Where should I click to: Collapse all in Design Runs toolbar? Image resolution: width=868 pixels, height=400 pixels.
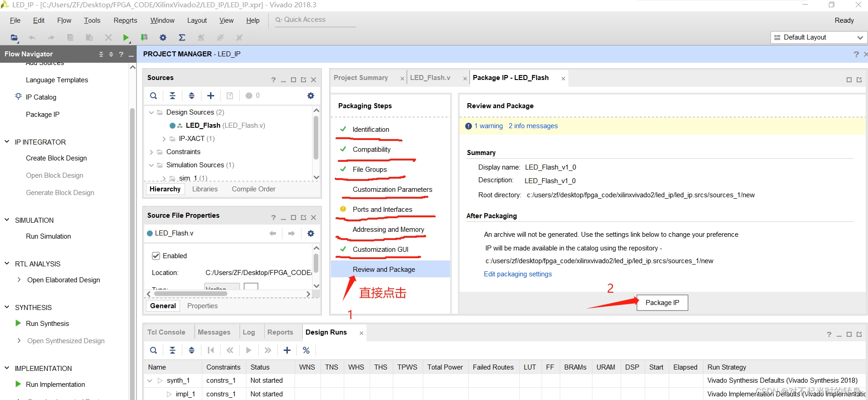pyautogui.click(x=172, y=350)
